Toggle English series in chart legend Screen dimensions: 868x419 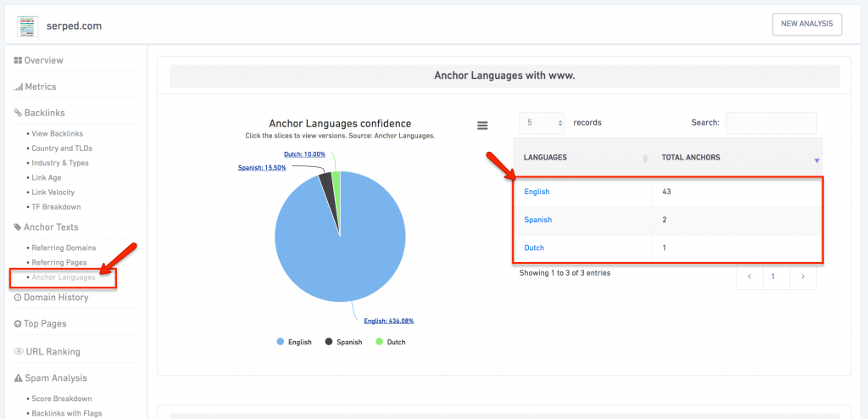click(x=294, y=342)
